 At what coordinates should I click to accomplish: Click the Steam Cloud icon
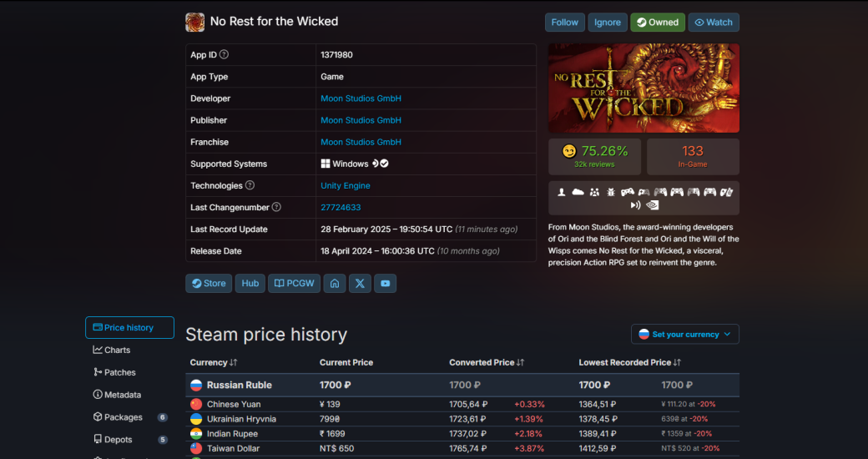click(x=578, y=192)
